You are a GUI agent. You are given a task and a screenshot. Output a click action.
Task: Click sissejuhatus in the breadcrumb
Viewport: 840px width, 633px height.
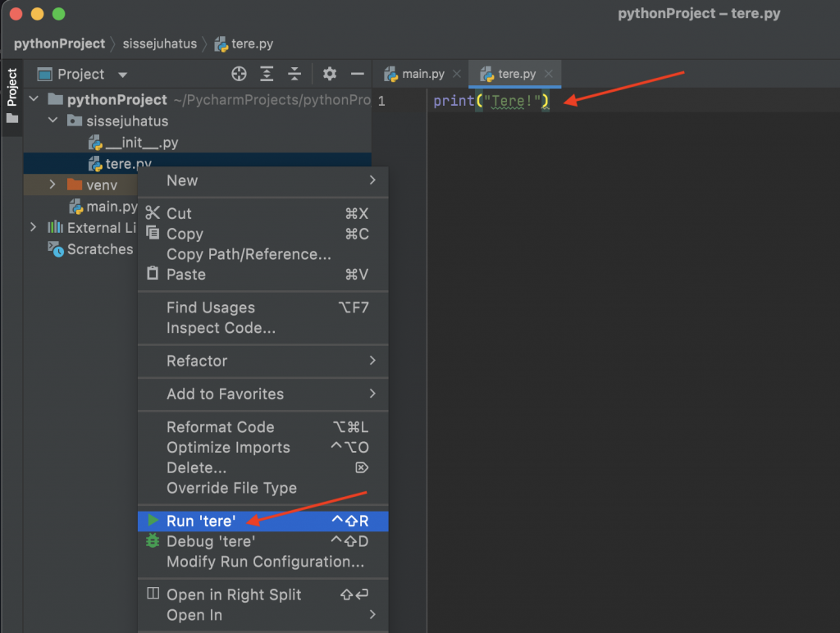pos(160,44)
